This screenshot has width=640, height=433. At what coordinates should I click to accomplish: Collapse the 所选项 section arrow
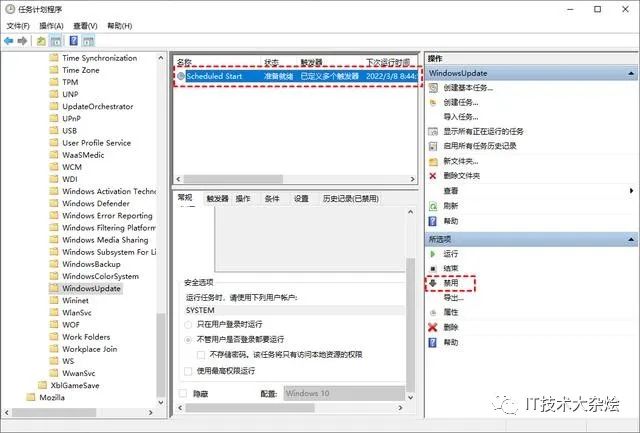click(x=631, y=239)
